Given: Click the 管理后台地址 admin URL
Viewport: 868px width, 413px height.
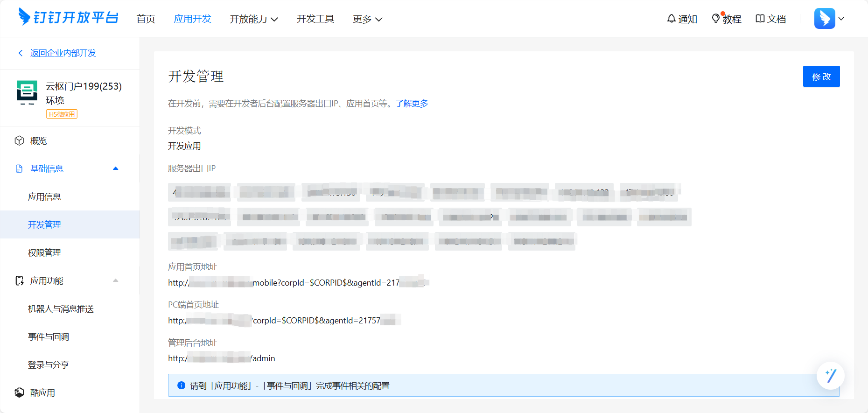Looking at the screenshot, I should 222,358.
